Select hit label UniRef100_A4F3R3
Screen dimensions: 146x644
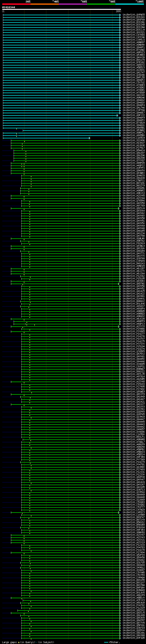134,530
